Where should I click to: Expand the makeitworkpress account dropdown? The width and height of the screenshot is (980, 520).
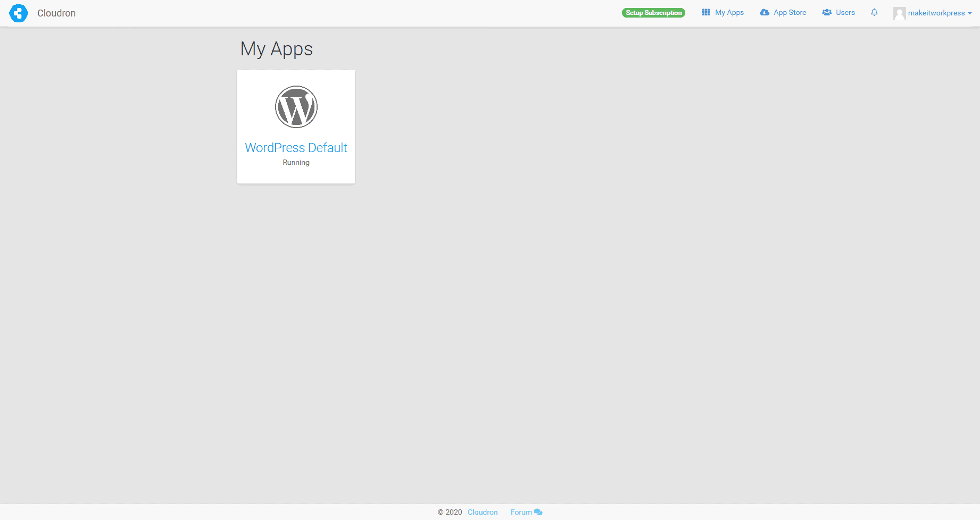[x=937, y=13]
